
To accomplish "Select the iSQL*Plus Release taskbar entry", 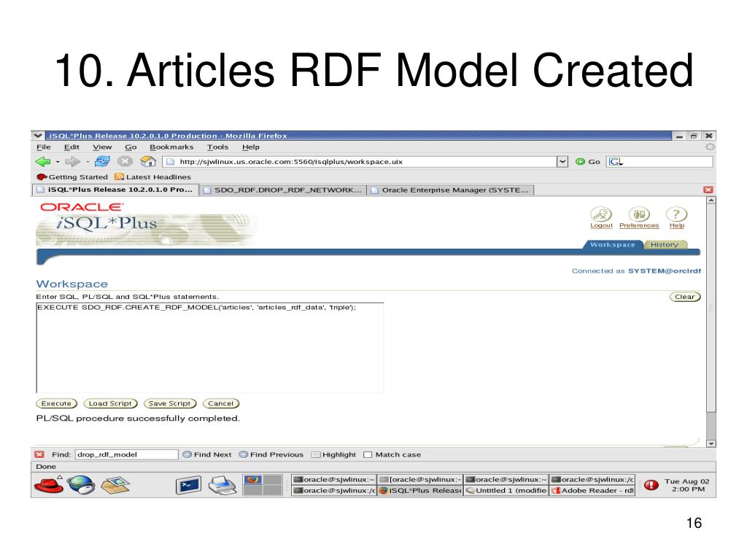I will pyautogui.click(x=420, y=491).
